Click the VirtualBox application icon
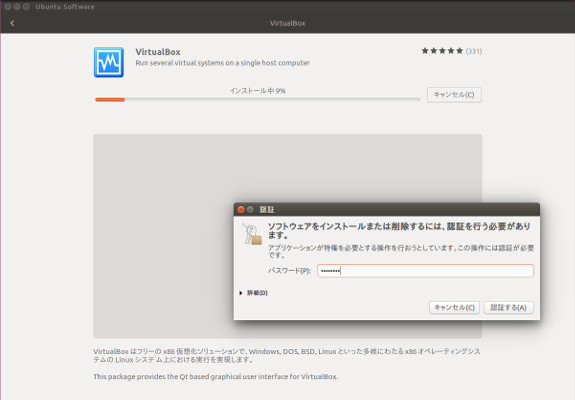Screen dimensions: 575x400 click(x=109, y=62)
